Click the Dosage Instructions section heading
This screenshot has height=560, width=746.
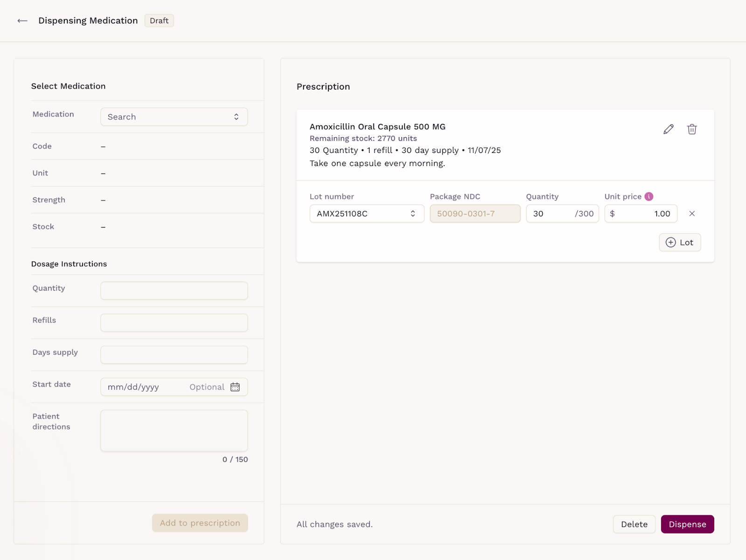point(69,264)
